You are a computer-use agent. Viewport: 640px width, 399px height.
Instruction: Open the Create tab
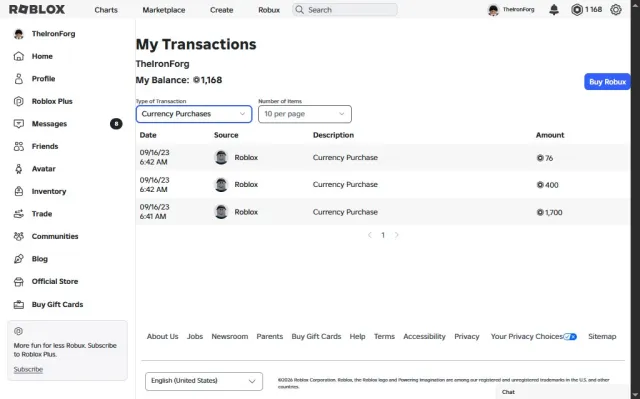tap(222, 10)
